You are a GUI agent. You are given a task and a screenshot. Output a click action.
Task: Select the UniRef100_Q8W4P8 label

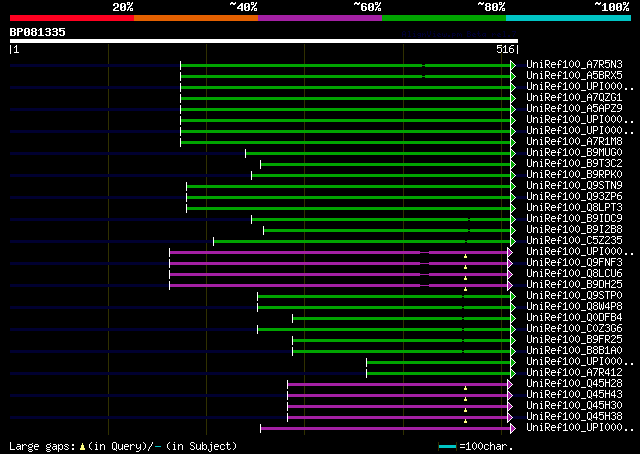pos(574,307)
